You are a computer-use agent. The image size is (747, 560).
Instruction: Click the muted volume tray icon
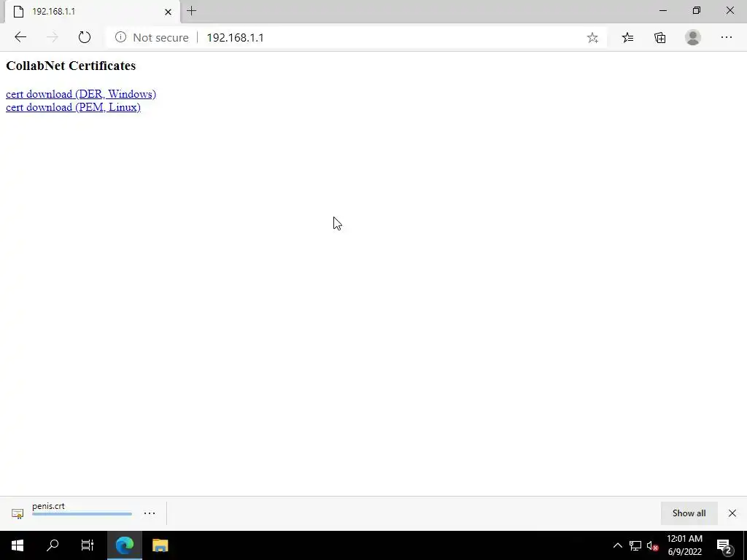[652, 545]
